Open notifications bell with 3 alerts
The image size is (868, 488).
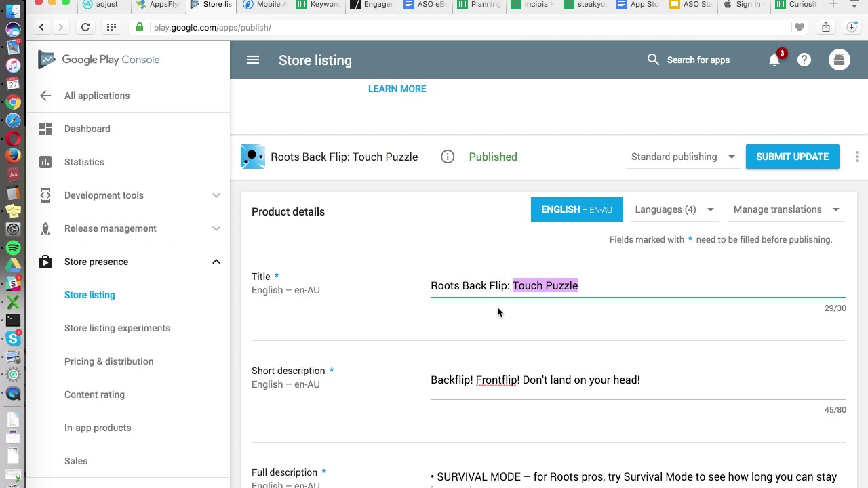[774, 60]
